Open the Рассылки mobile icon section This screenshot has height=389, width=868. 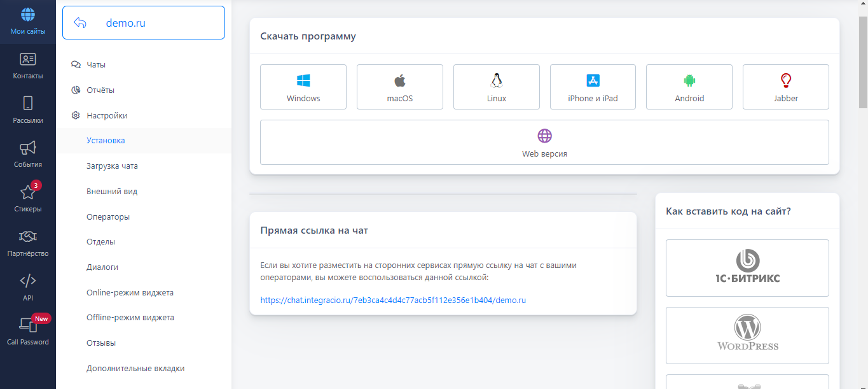click(x=28, y=110)
